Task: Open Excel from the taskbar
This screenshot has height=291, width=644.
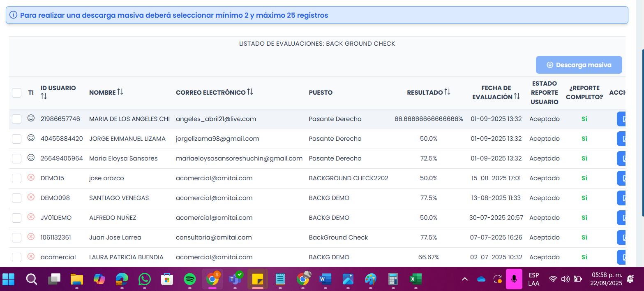Action: (x=413, y=279)
